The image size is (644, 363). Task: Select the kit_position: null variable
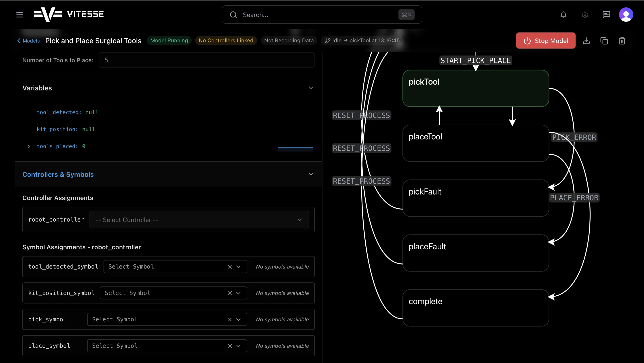66,129
